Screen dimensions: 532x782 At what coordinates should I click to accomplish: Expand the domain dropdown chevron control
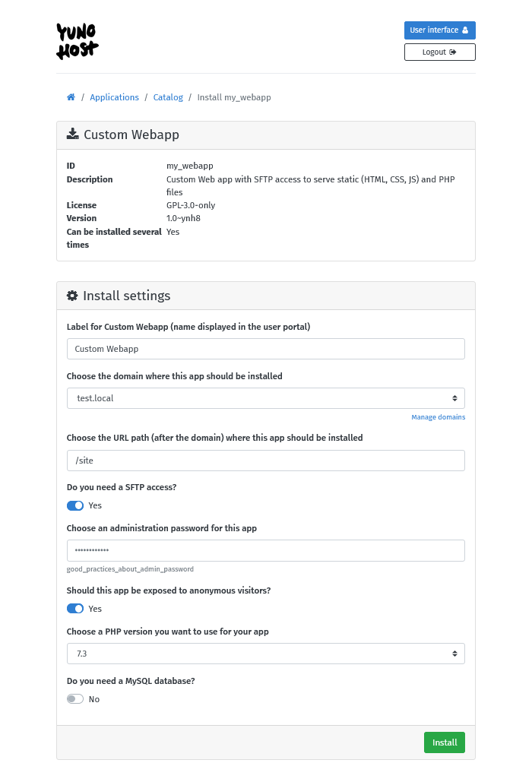(456, 397)
